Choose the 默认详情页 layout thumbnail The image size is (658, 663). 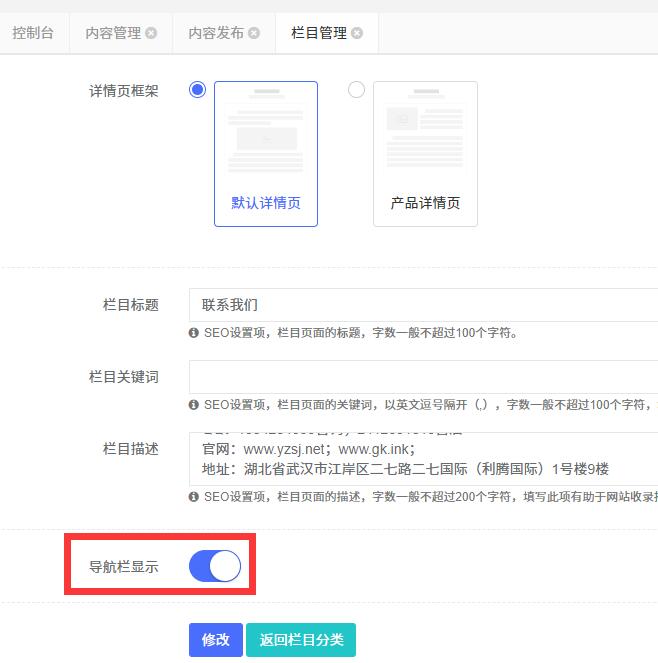tap(266, 153)
